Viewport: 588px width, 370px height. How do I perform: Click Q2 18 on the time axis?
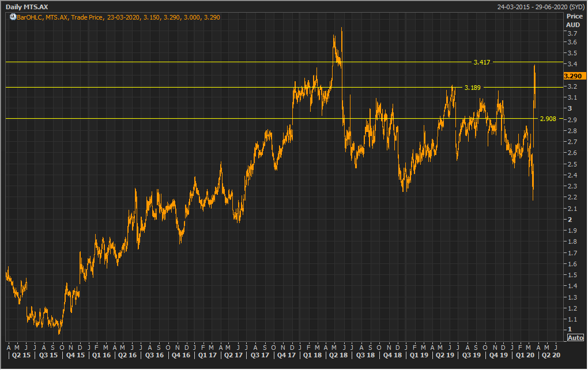(338, 356)
